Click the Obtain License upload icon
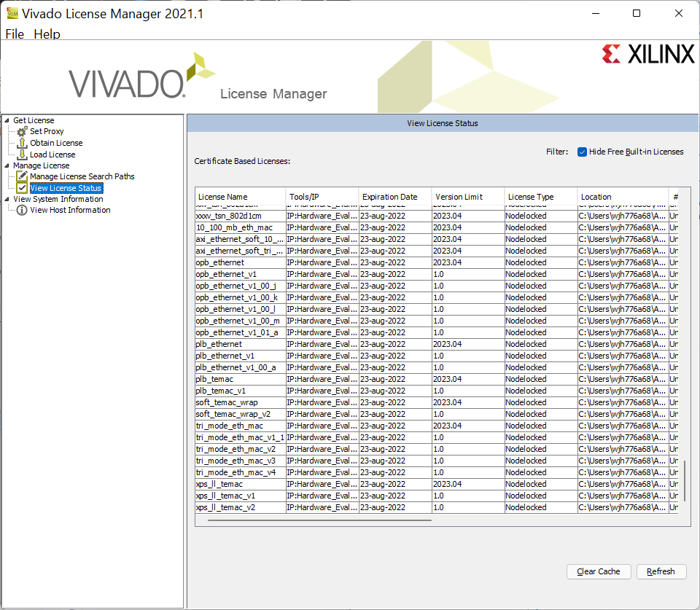 coord(22,143)
